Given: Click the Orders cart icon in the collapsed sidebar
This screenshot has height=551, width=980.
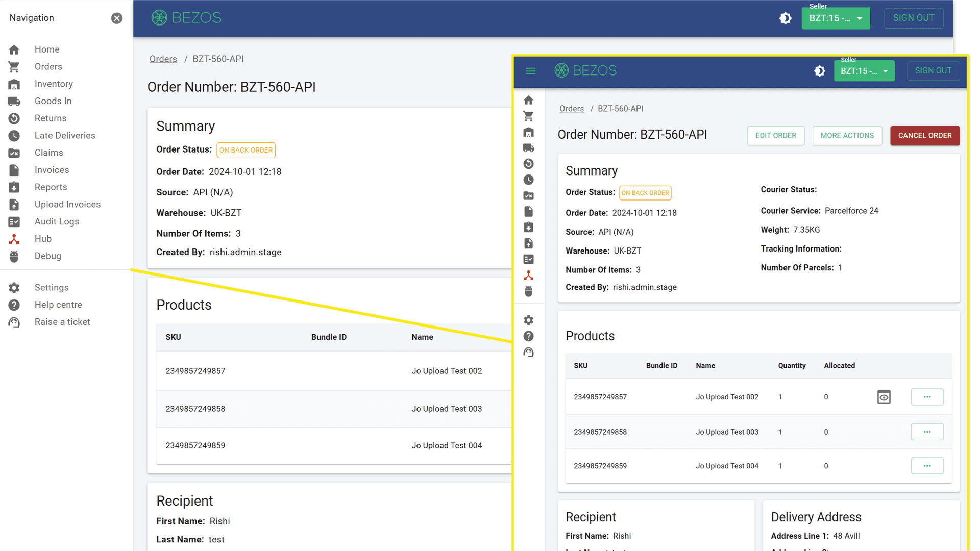Looking at the screenshot, I should (x=529, y=116).
